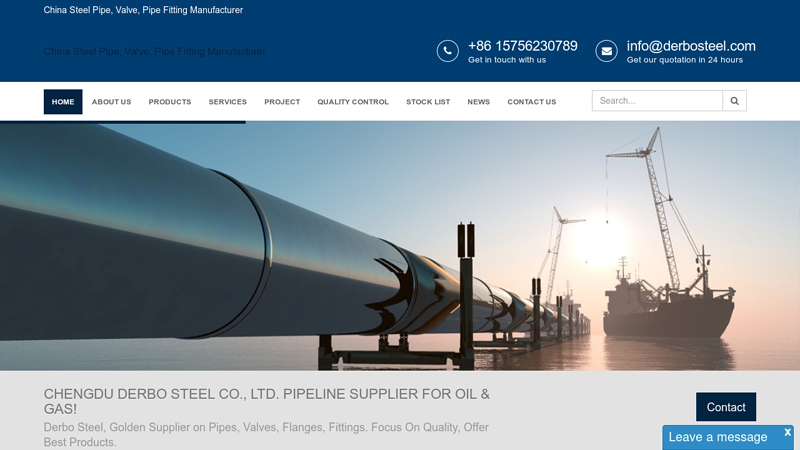Image resolution: width=800 pixels, height=450 pixels.
Task: Open the Leave a message chat
Action: pos(718,437)
